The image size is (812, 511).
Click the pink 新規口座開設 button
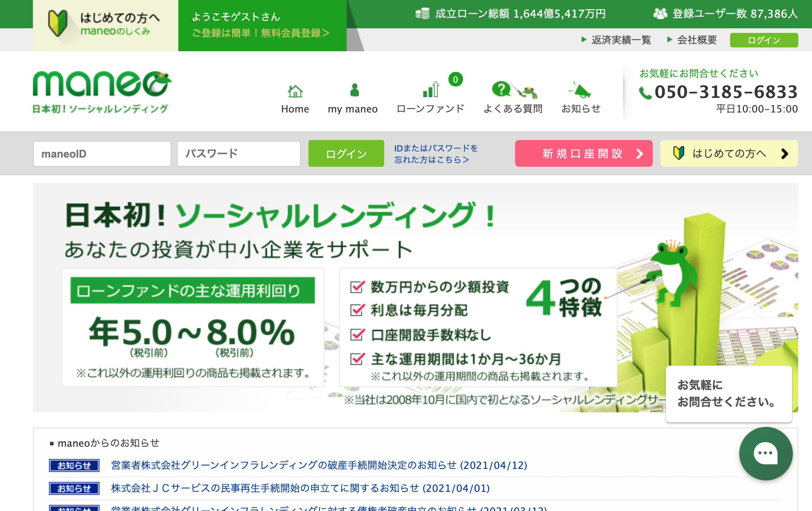tap(584, 153)
